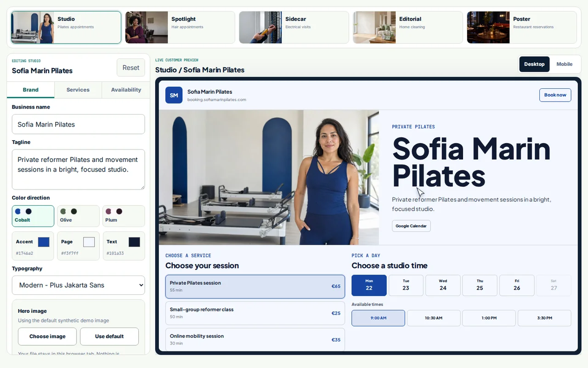
Task: Click the €35 price label
Action: [336, 339]
